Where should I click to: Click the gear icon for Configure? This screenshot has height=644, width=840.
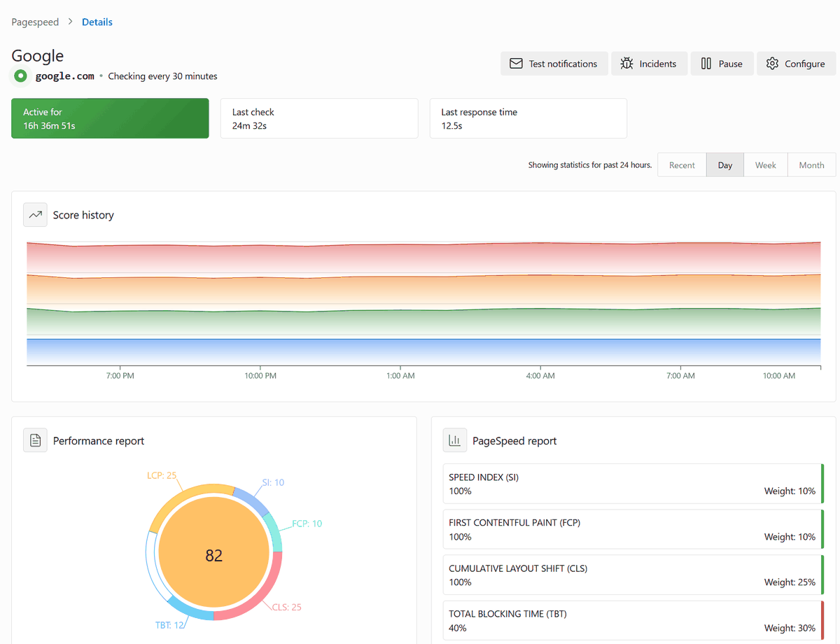pyautogui.click(x=772, y=64)
